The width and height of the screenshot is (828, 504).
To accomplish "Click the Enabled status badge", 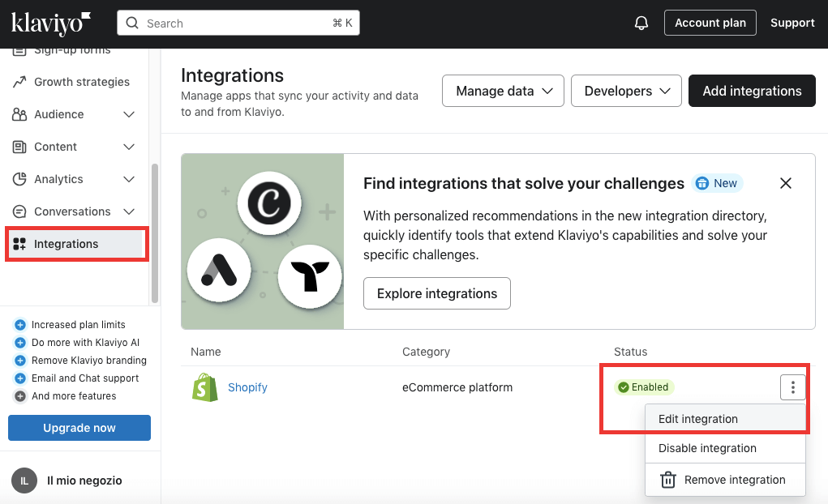I will point(644,387).
